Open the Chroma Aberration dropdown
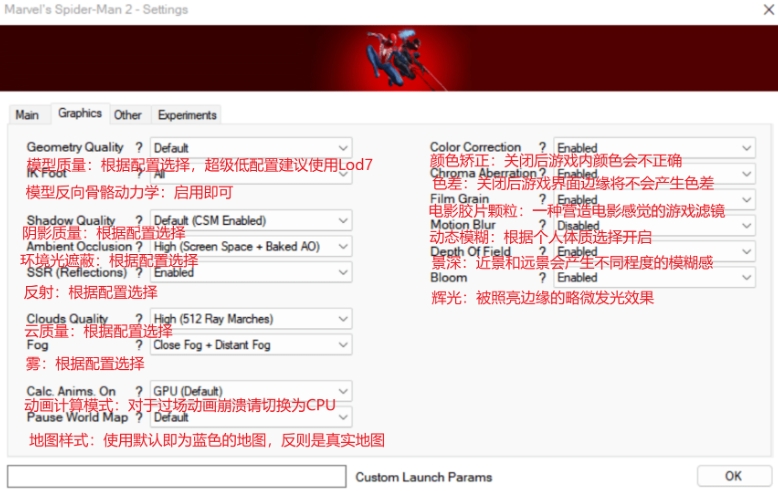778x491 pixels. [x=654, y=174]
